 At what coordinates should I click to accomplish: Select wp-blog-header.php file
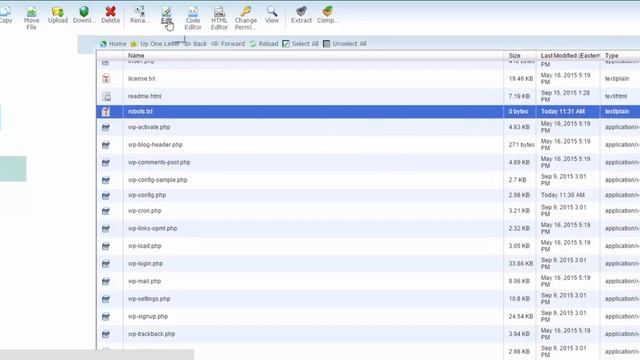[x=155, y=144]
